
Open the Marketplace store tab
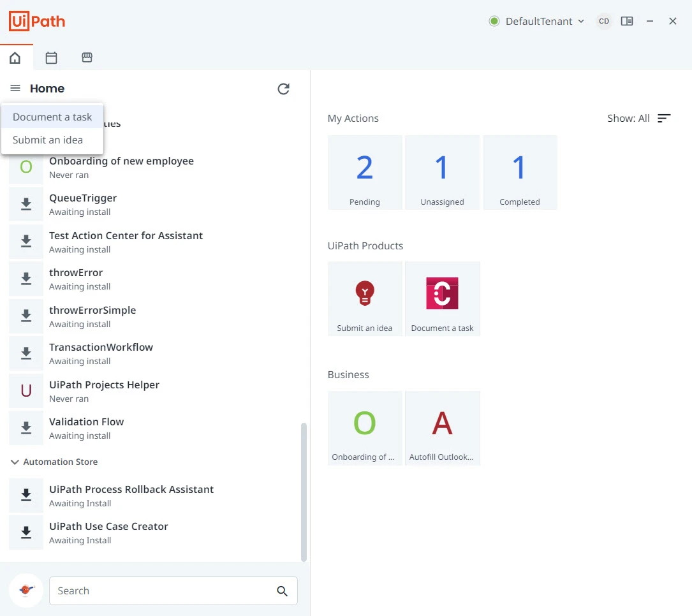pyautogui.click(x=87, y=57)
